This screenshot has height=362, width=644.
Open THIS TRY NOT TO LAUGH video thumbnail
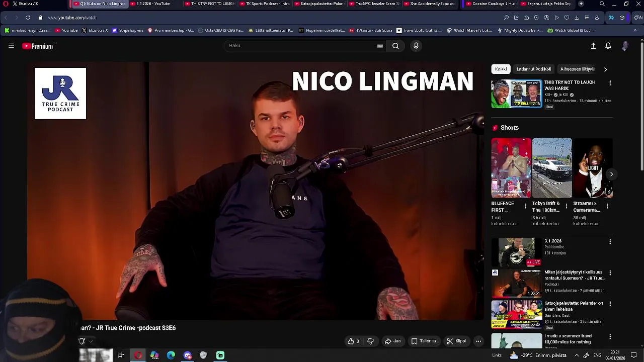[517, 94]
